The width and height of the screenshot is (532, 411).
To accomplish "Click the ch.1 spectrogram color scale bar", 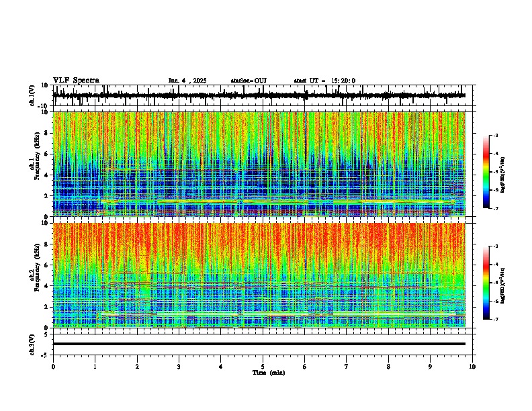I will [486, 172].
